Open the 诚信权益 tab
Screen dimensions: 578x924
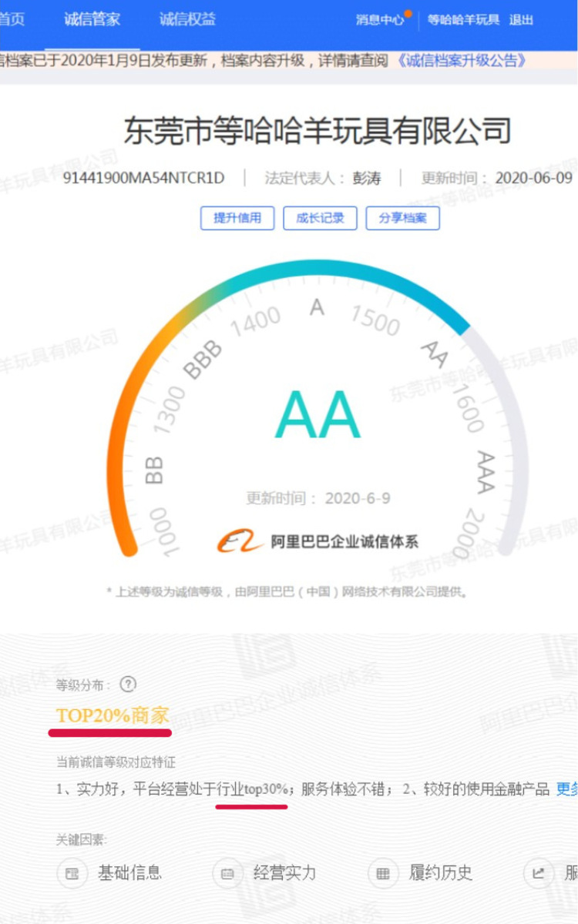pos(187,19)
